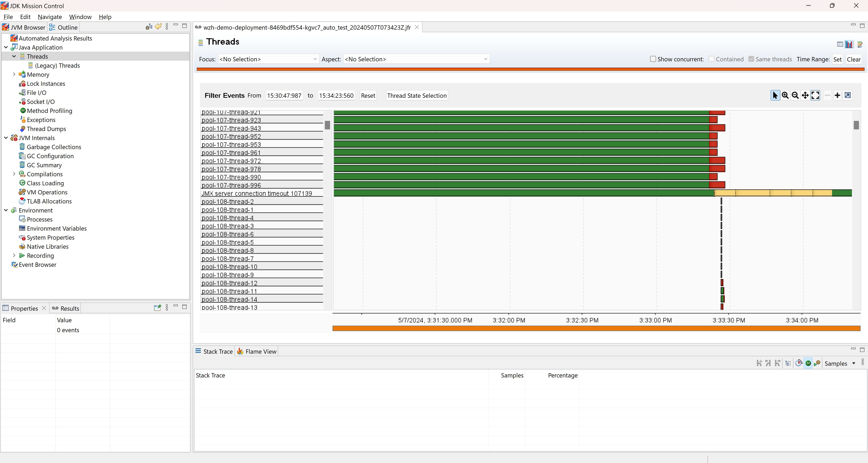Image resolution: width=868 pixels, height=463 pixels.
Task: Open the Navigate menu
Action: point(50,17)
